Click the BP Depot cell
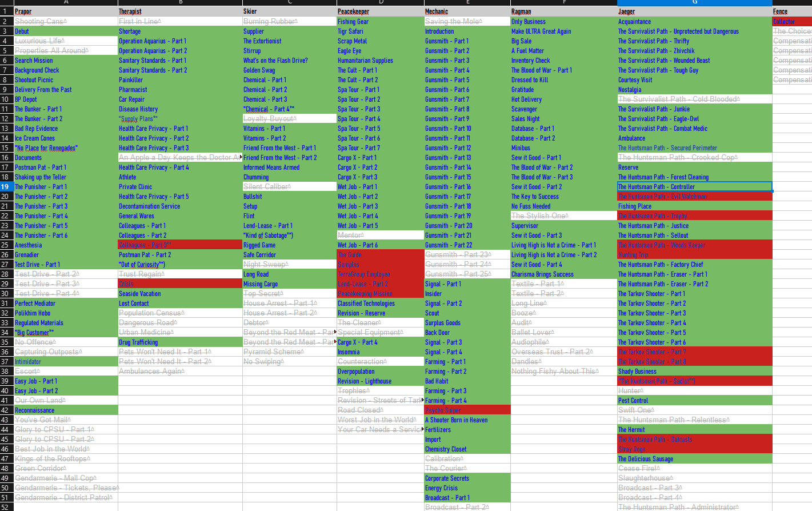The height and width of the screenshot is (511, 812). pyautogui.click(x=66, y=99)
